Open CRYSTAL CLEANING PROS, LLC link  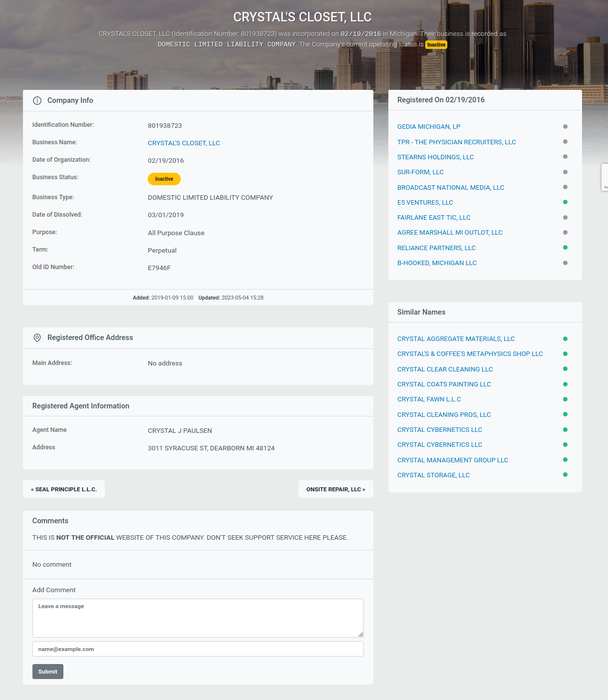(444, 414)
